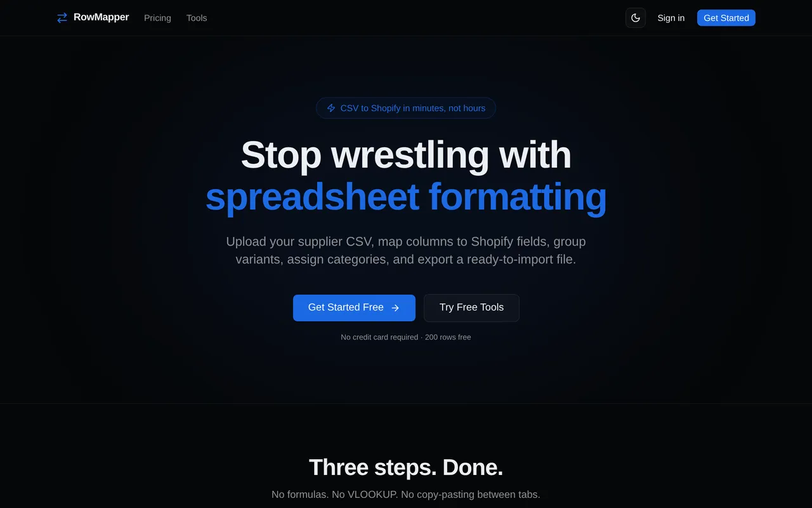This screenshot has height=508, width=812.
Task: Click the 'Upload your supplier CSV' phrase
Action: coord(299,241)
